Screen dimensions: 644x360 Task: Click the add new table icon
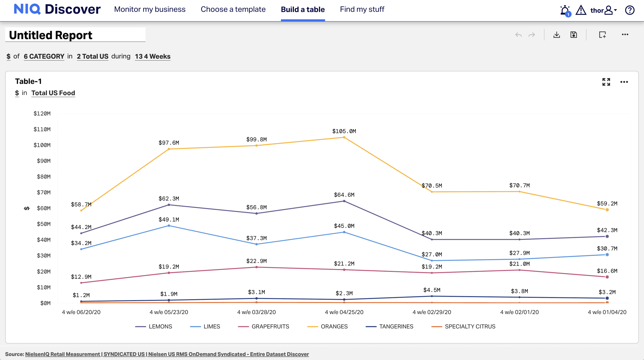(x=602, y=35)
